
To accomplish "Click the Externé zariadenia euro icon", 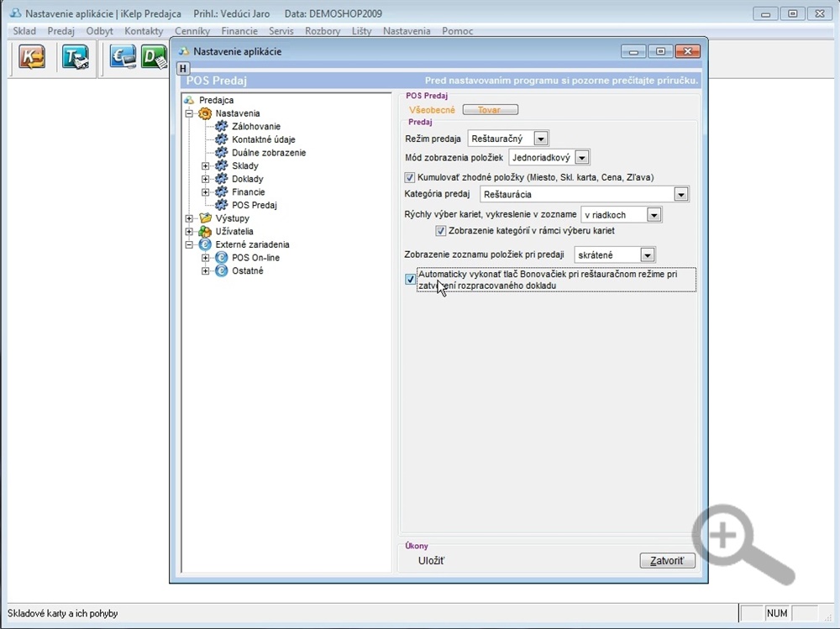I will [206, 245].
